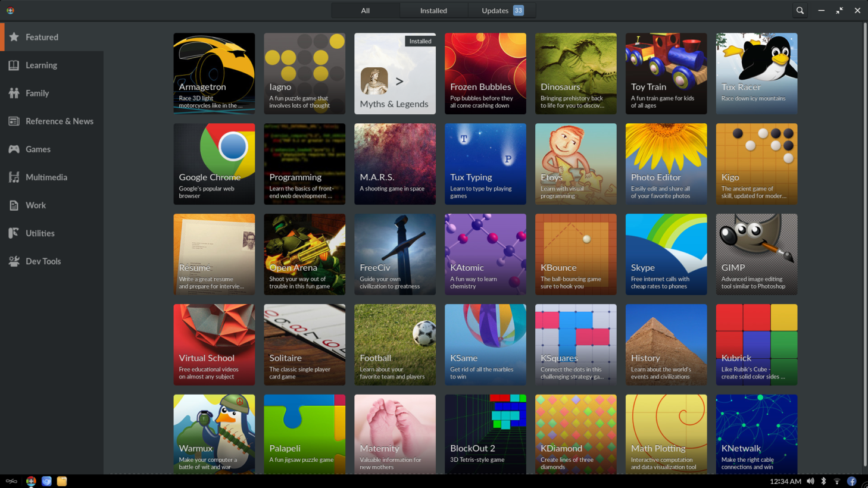Open the KSquares tile
The height and width of the screenshot is (488, 868).
click(576, 345)
